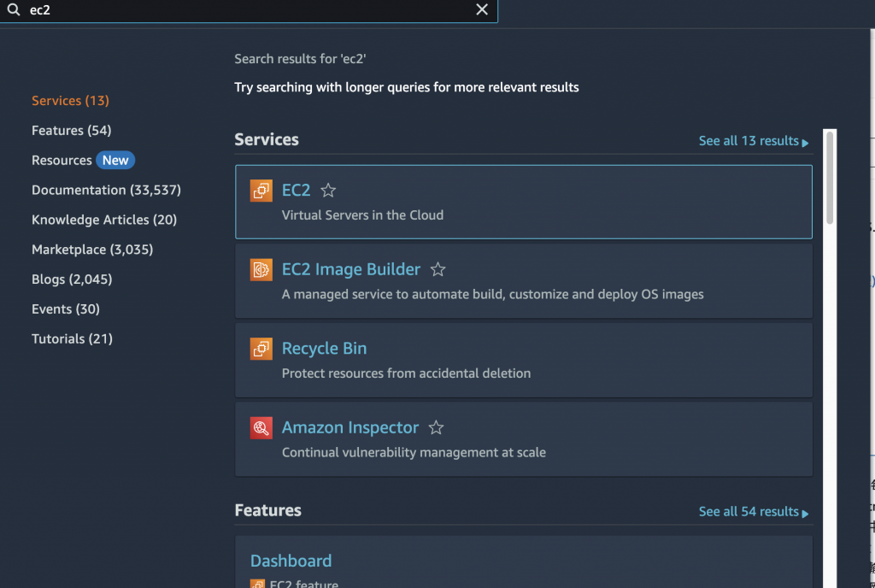Click the Features section heading

pos(267,510)
